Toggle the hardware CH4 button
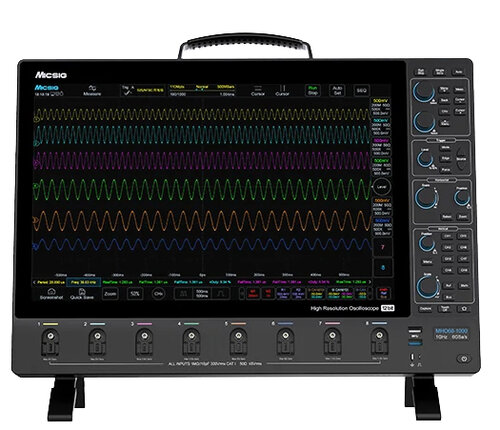The width and height of the screenshot is (500, 430). [x=447, y=270]
